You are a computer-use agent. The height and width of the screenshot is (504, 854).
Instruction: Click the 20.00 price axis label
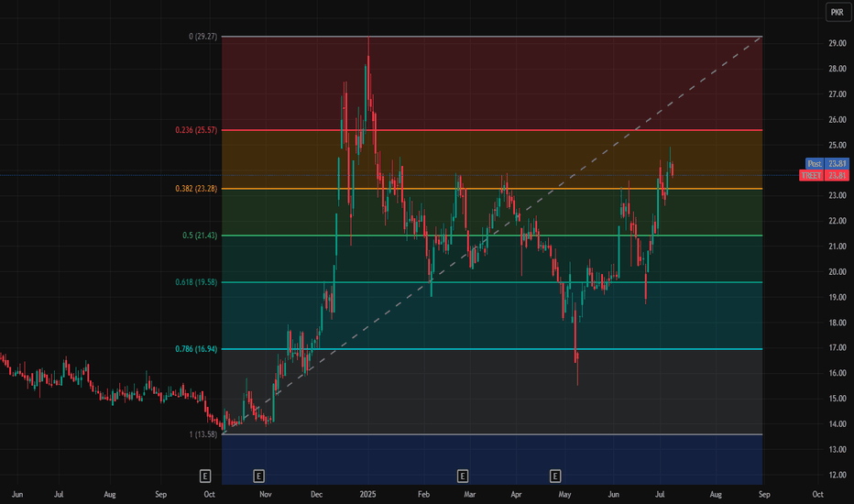838,272
